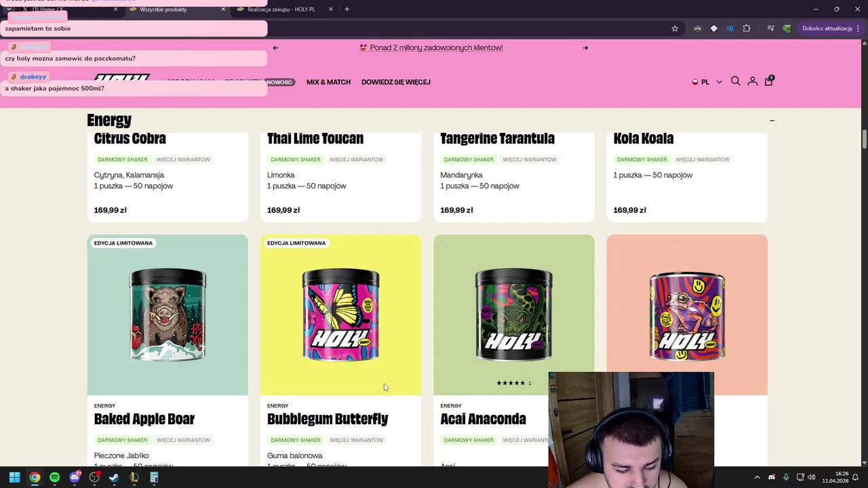This screenshot has width=868, height=488.
Task: Open the Citrus Cobra product title
Action: [130, 138]
